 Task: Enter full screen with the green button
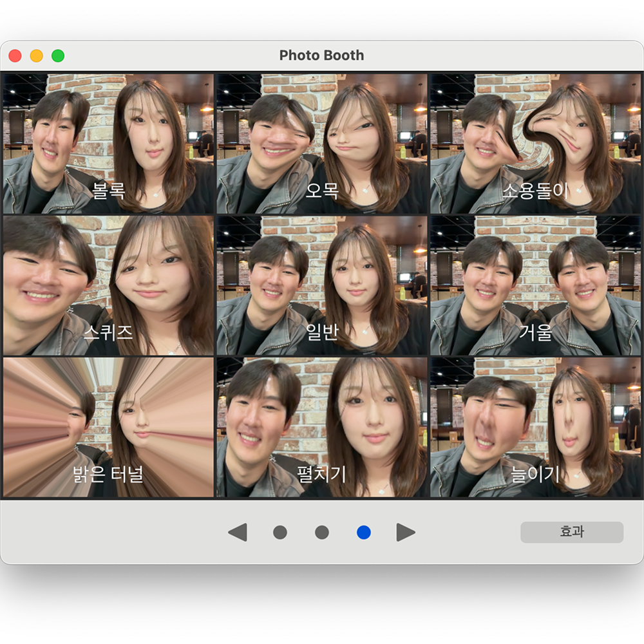tap(58, 56)
